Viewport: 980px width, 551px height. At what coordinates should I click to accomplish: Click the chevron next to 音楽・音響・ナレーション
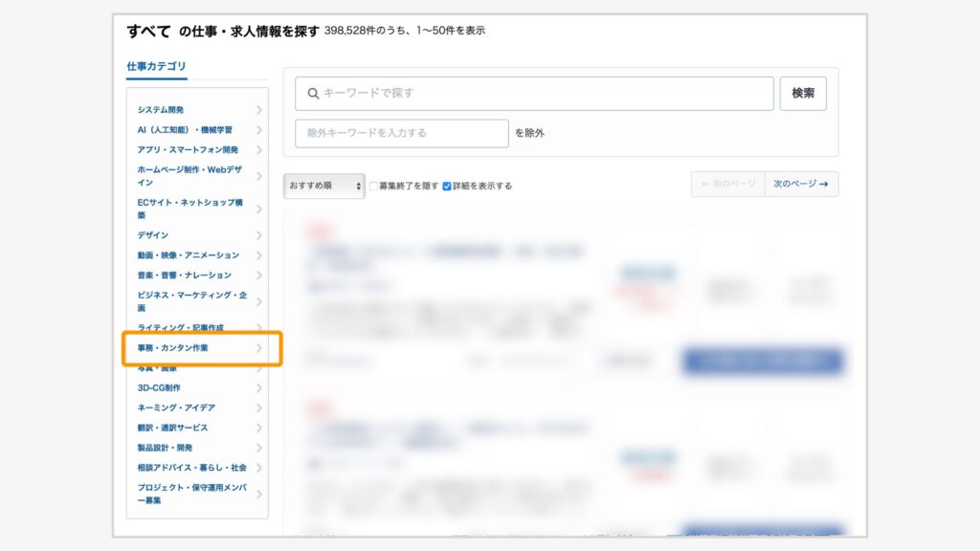pyautogui.click(x=258, y=275)
